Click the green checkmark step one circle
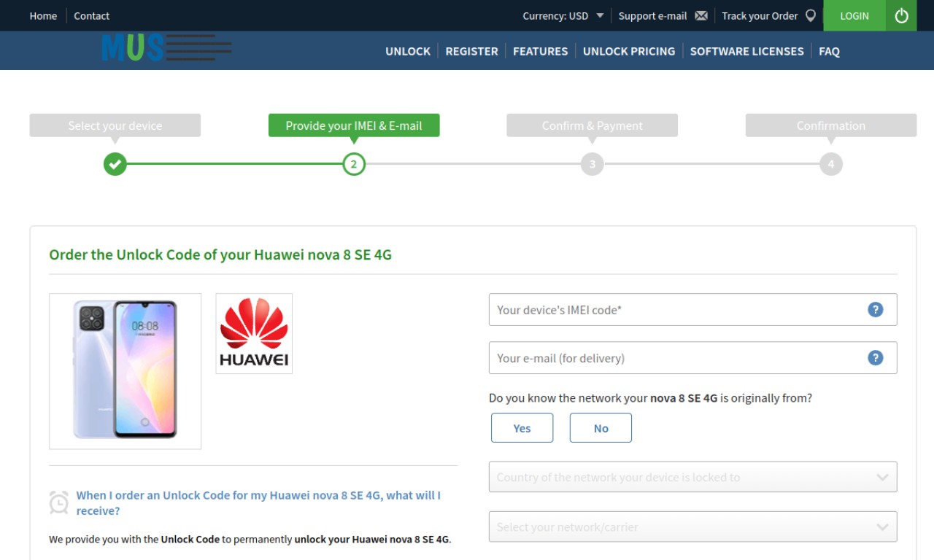This screenshot has height=560, width=934. (115, 164)
